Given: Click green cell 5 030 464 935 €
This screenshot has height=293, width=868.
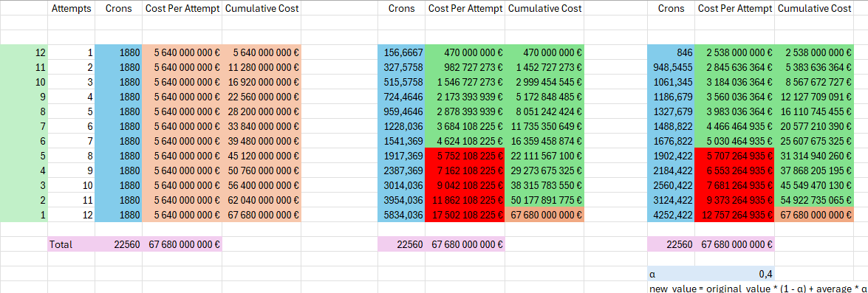Looking at the screenshot, I should pyautogui.click(x=734, y=141).
